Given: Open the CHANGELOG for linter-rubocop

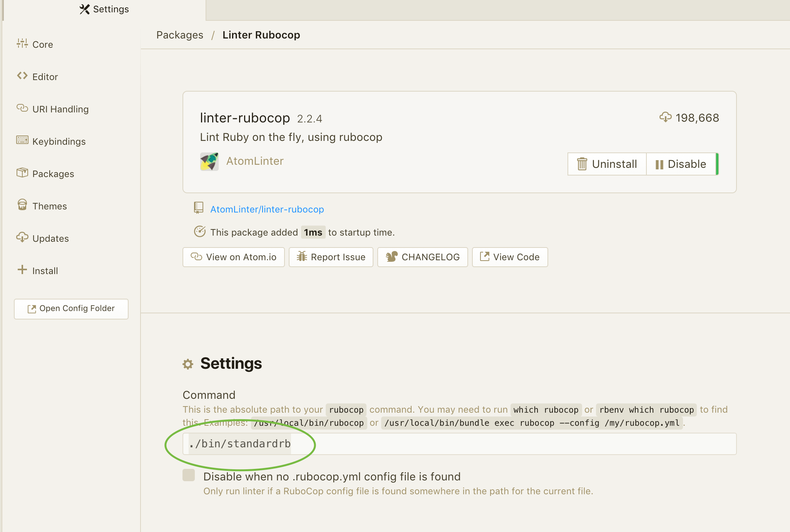Looking at the screenshot, I should coord(423,257).
